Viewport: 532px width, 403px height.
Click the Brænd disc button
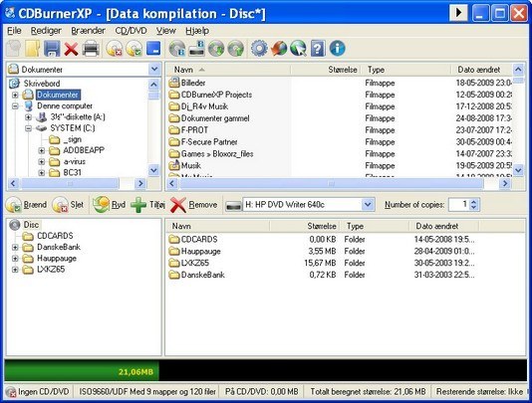click(26, 205)
